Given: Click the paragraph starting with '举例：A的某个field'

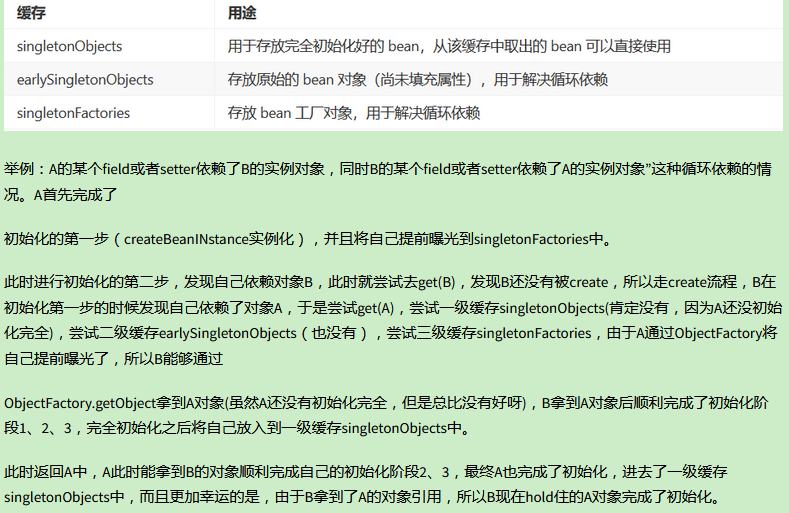Looking at the screenshot, I should pos(387,181).
